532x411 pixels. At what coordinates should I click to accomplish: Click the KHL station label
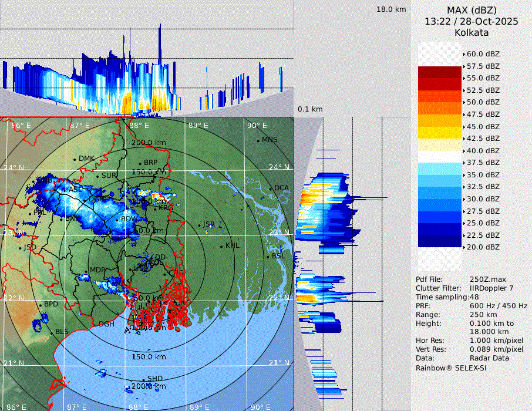point(233,245)
